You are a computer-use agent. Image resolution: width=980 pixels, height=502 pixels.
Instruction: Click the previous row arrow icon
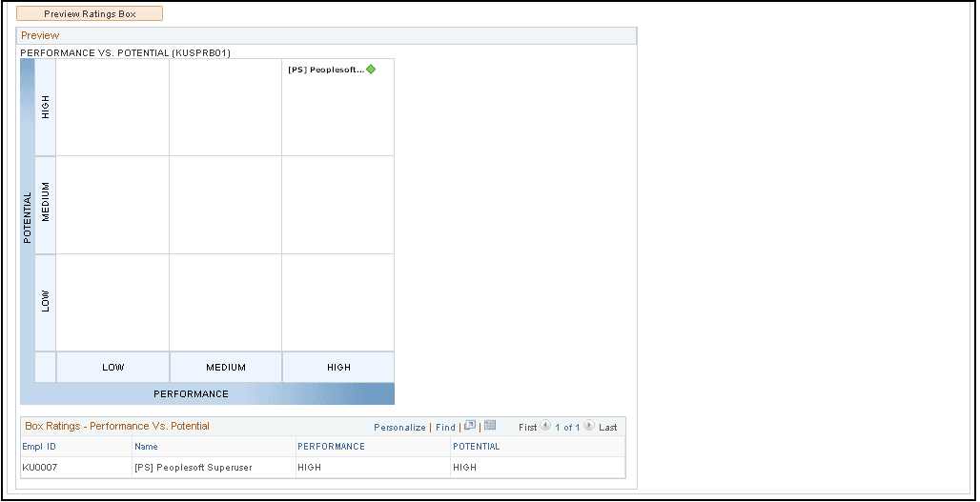[x=545, y=427]
